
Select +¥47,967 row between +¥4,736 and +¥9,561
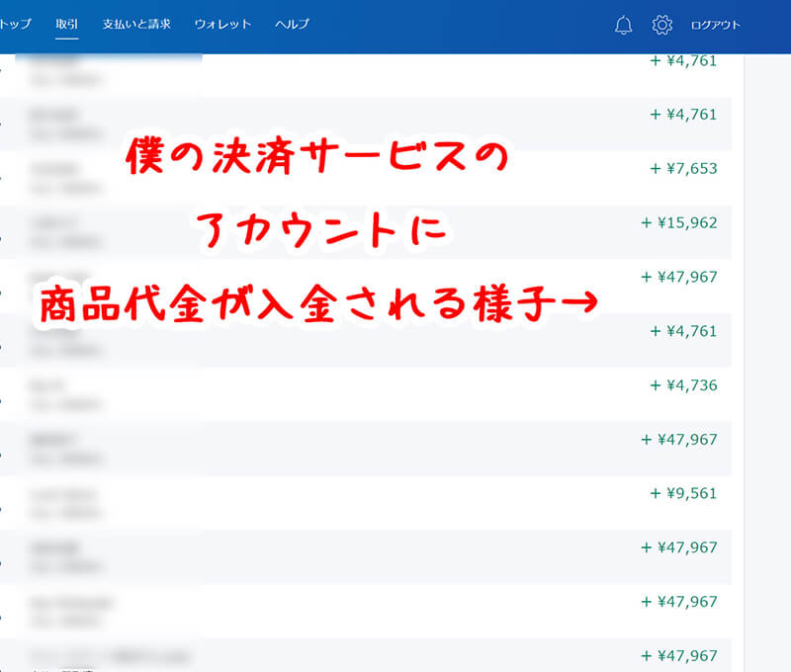tap(678, 440)
